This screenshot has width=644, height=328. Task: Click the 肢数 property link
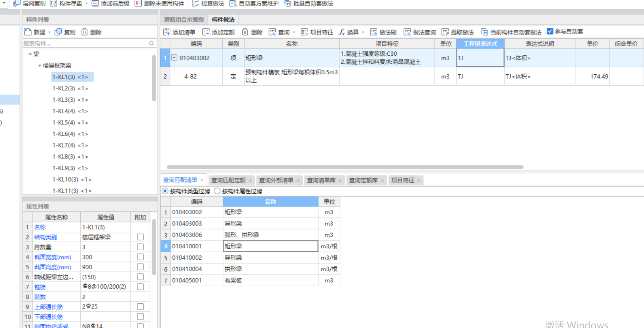coord(40,297)
